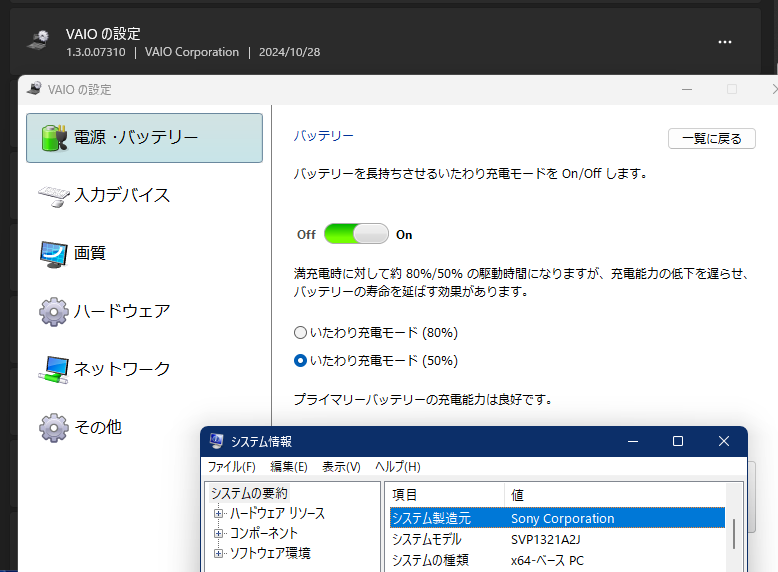Click the プライマリーバッテリーの充電能力は良好です status text
The image size is (778, 572).
(423, 399)
